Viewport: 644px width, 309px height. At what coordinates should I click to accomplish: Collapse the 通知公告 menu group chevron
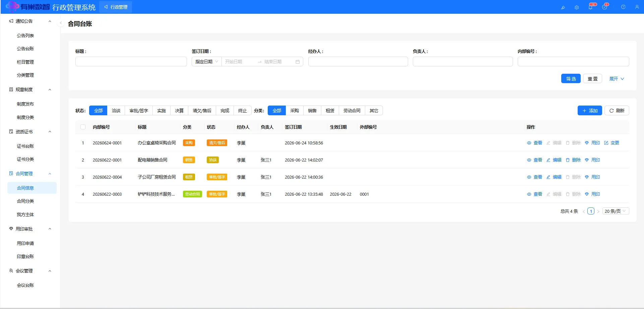click(x=50, y=21)
